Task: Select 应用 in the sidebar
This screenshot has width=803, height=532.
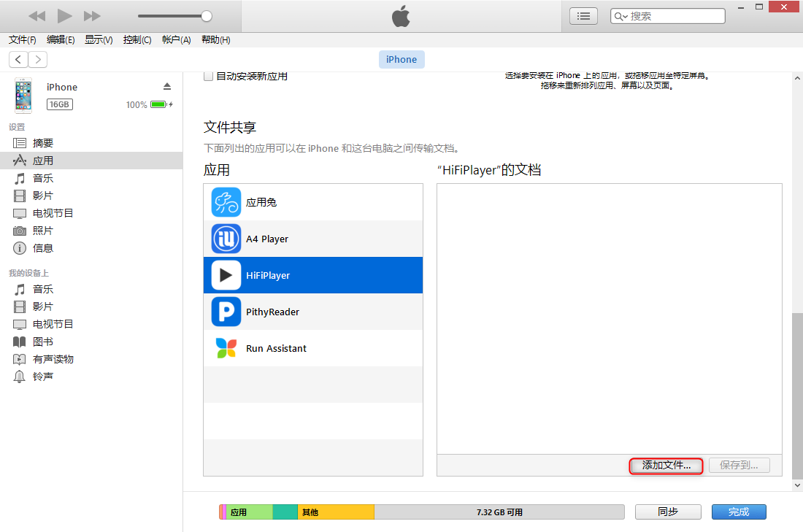Action: pyautogui.click(x=43, y=161)
